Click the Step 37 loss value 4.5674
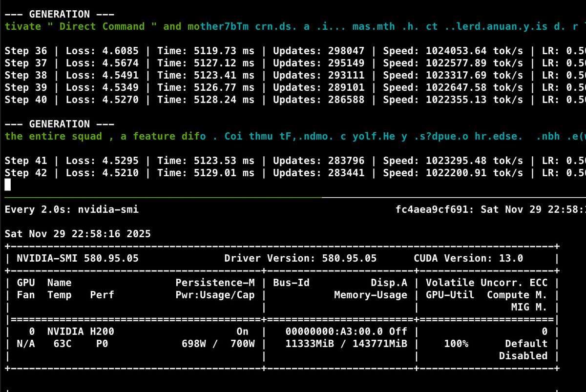586x392 pixels. pos(121,63)
